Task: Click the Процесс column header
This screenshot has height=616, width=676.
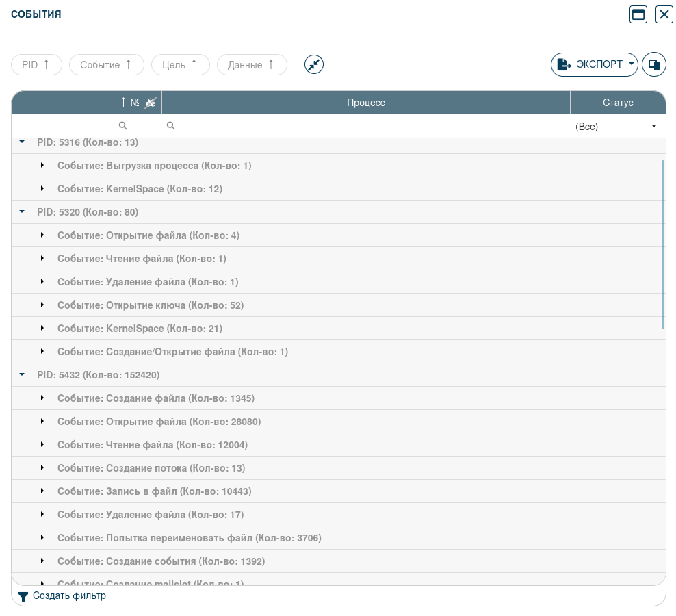Action: (x=365, y=103)
